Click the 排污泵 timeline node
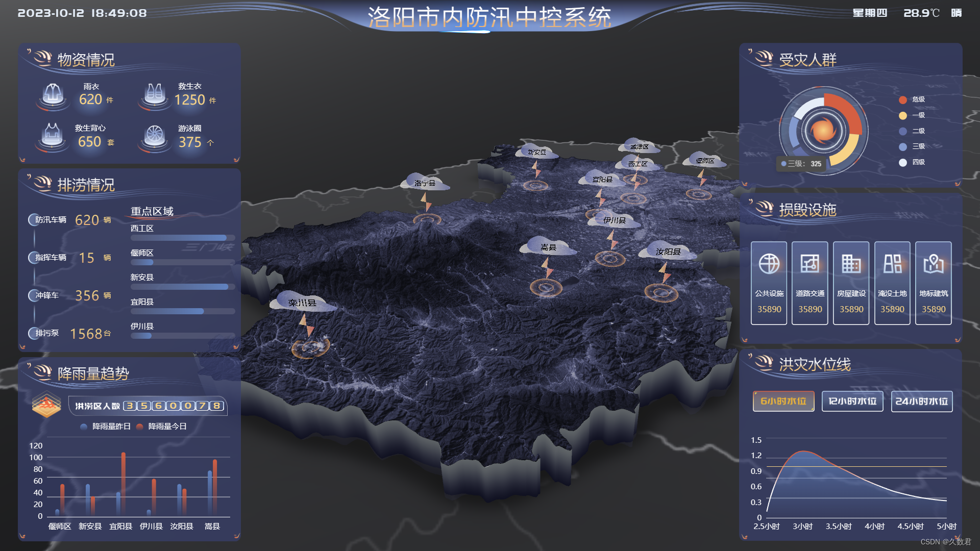This screenshot has height=551, width=980. [33, 333]
